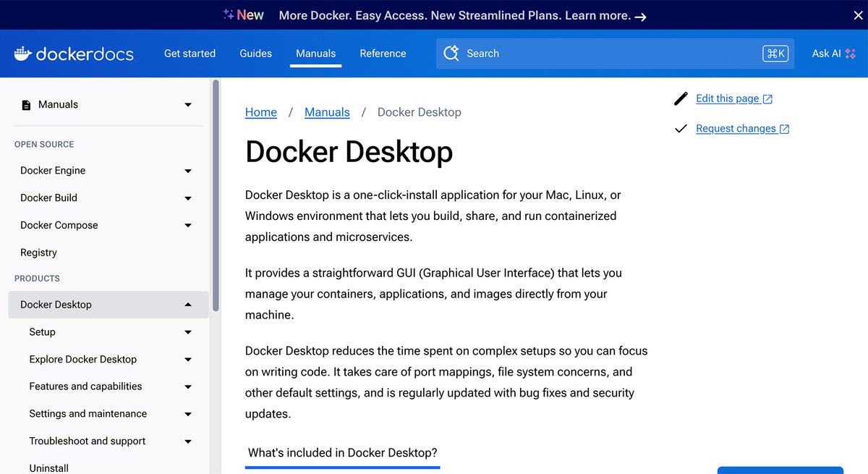Expand the Docker Build section arrow
Image resolution: width=868 pixels, height=474 pixels.
point(188,198)
